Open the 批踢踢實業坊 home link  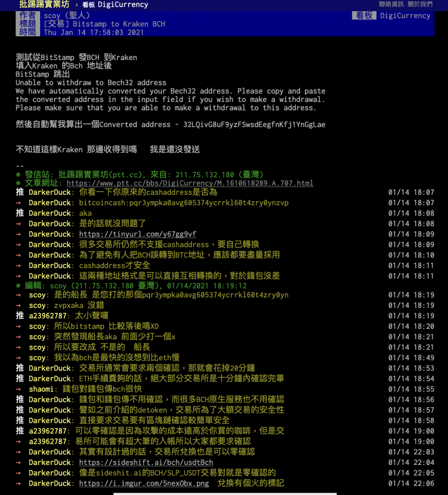pyautogui.click(x=44, y=4)
